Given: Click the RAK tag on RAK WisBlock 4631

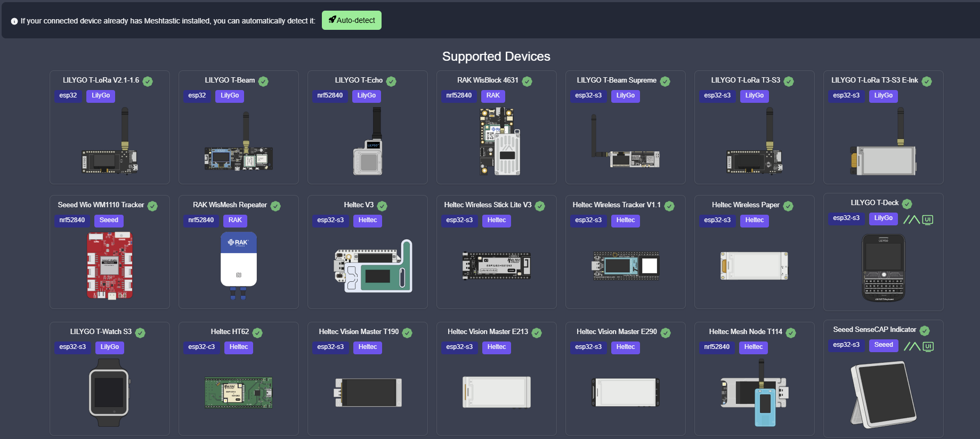Looking at the screenshot, I should click(493, 96).
